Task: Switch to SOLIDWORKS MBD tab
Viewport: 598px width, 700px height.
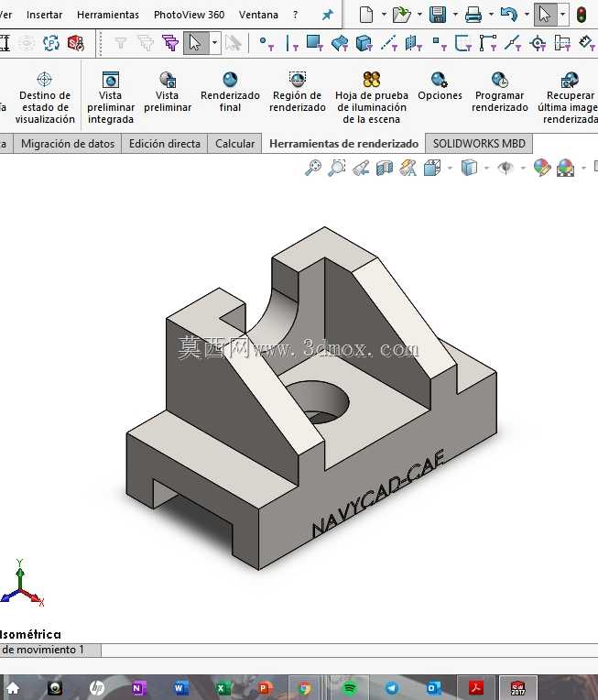Action: (479, 144)
